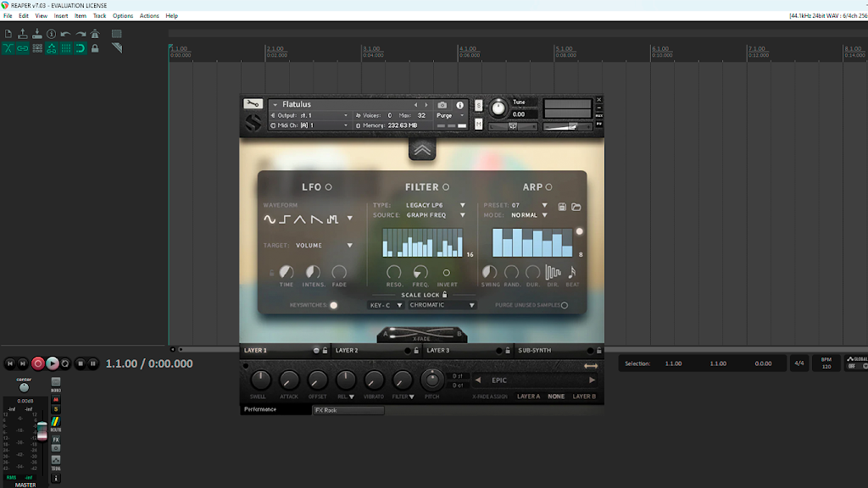Image resolution: width=868 pixels, height=488 pixels.
Task: Toggle the KEYSWITCHES switch
Action: tap(333, 305)
